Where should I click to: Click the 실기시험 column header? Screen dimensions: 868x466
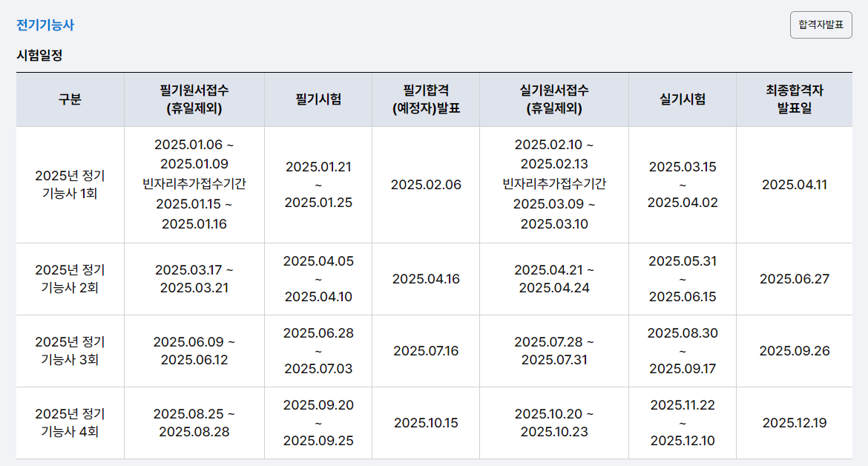point(683,99)
